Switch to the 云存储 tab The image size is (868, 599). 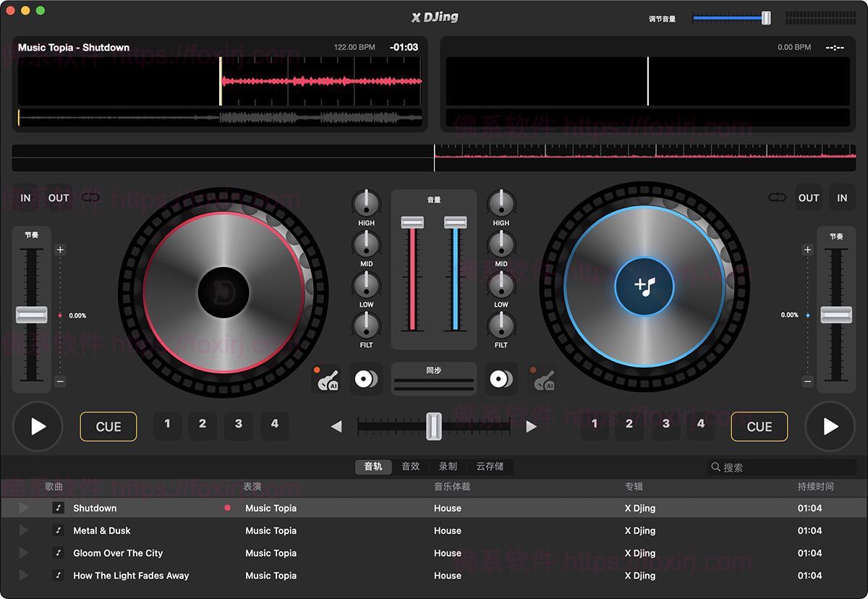click(490, 467)
